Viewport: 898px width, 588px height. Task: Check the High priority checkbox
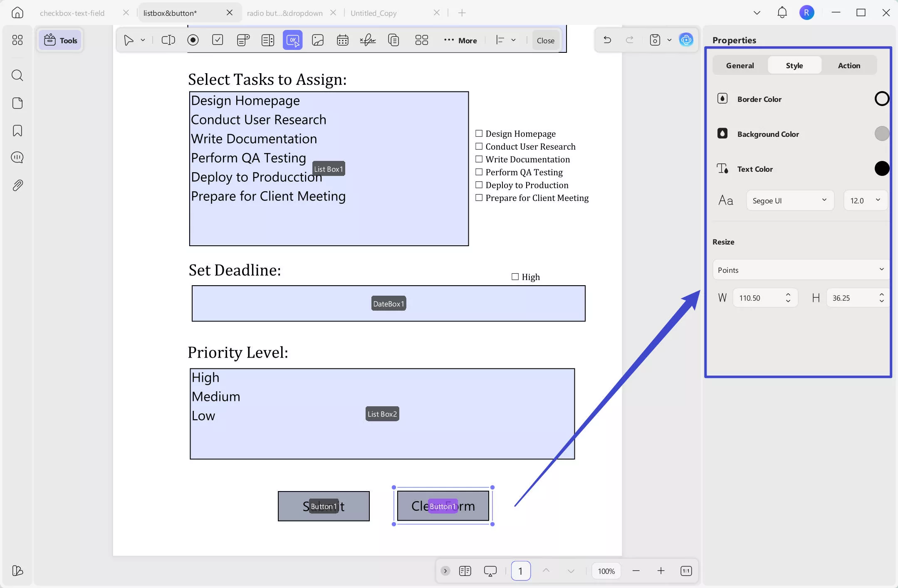click(515, 277)
